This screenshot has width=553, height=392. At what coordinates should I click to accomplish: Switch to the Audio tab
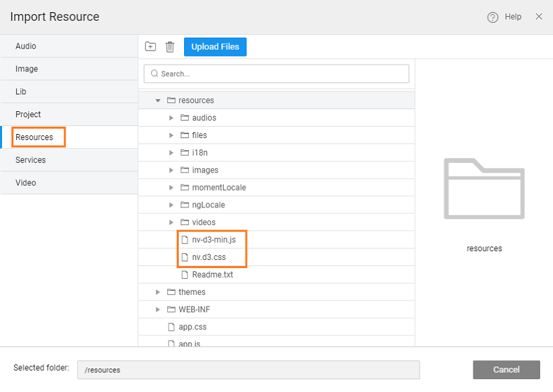pyautogui.click(x=26, y=46)
